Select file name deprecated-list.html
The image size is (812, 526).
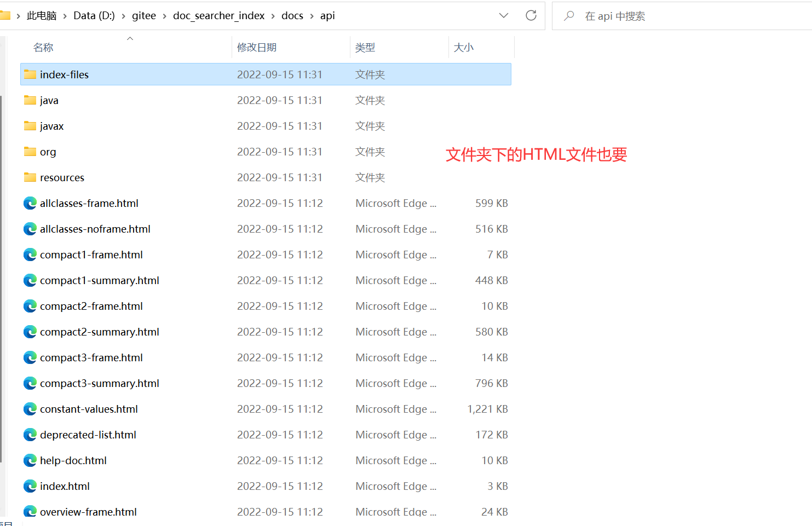tap(88, 435)
